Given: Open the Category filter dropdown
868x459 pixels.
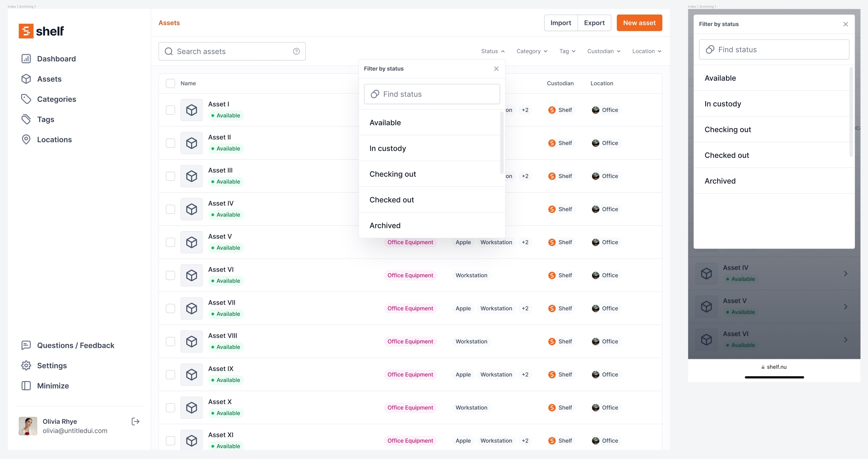Looking at the screenshot, I should point(532,51).
